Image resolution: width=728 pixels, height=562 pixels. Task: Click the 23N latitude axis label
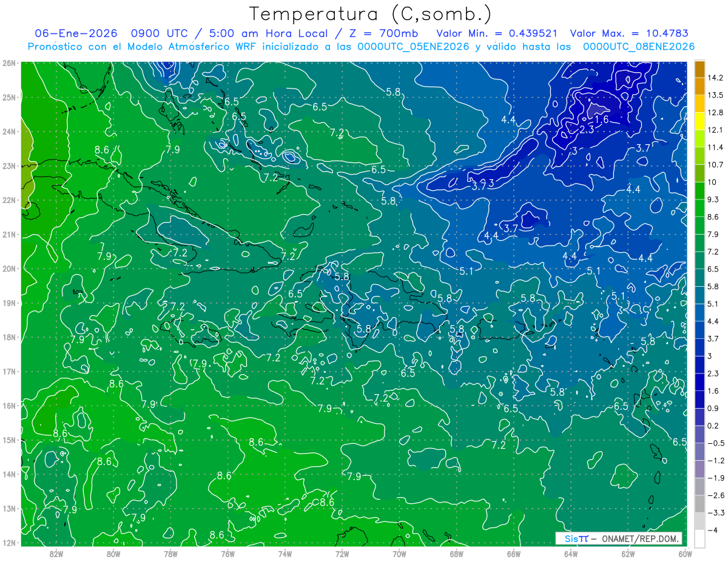[8, 166]
